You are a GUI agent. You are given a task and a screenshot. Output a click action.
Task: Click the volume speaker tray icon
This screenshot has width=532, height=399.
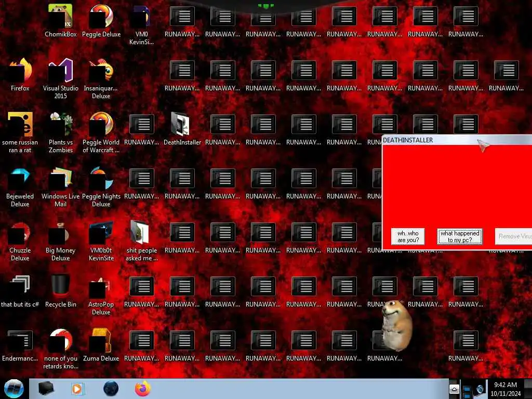click(480, 389)
